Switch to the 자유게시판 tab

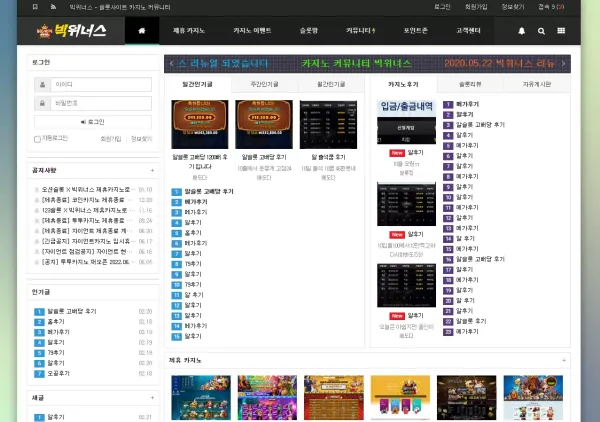(537, 84)
